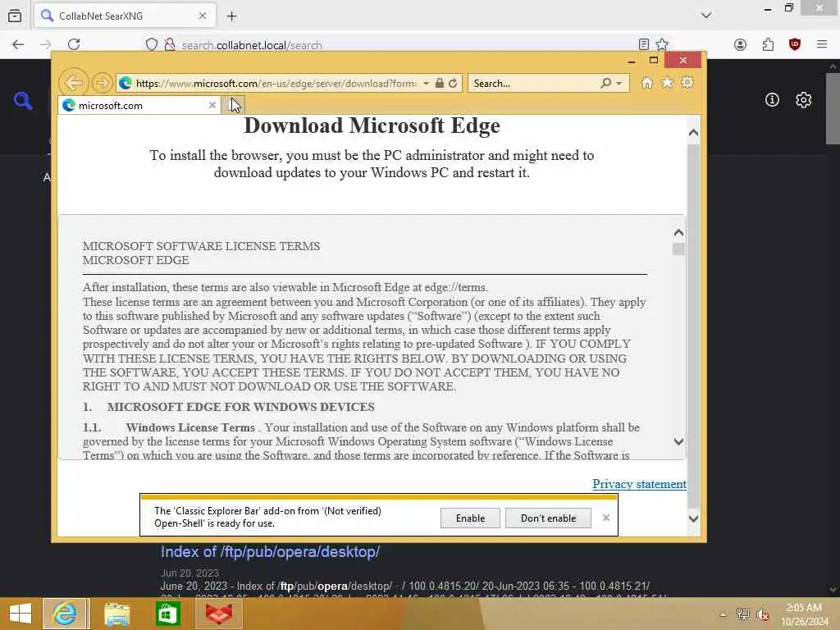Click the Internet Explorer address bar URL
The width and height of the screenshot is (840, 630).
click(276, 84)
